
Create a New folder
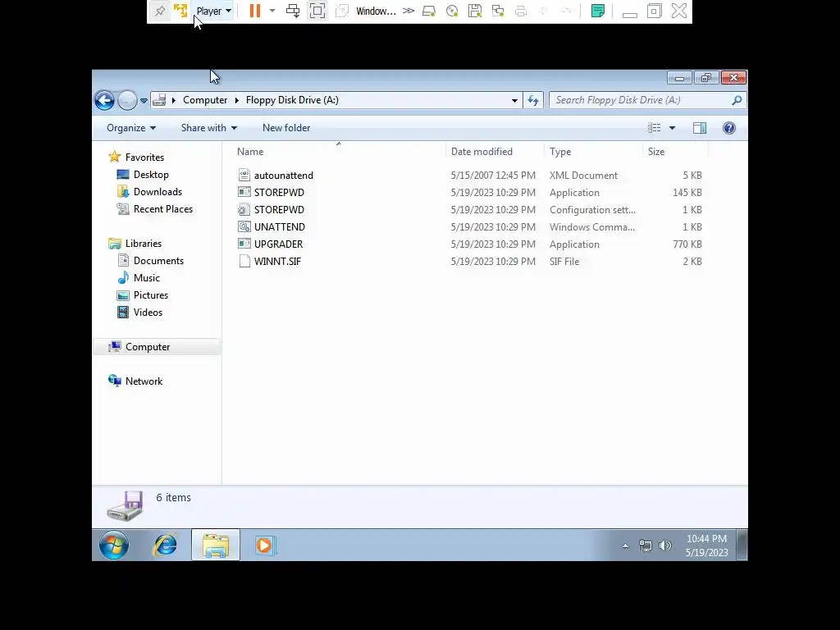(286, 128)
